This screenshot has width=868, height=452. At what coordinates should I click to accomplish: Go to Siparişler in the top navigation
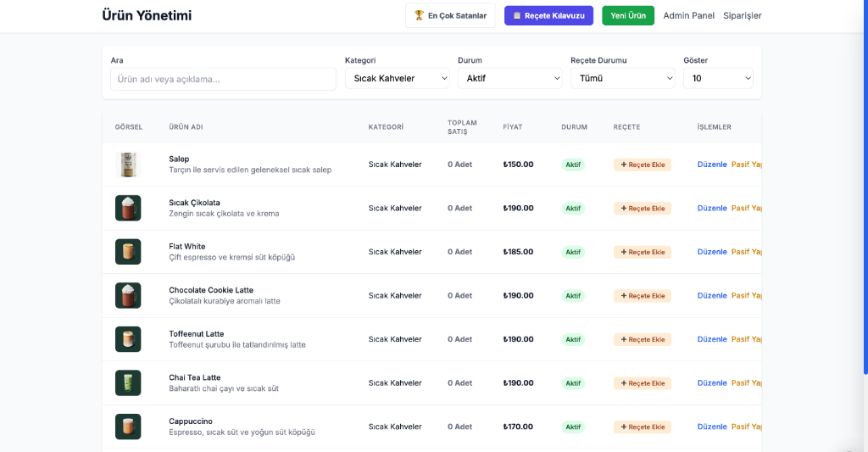[x=742, y=15]
